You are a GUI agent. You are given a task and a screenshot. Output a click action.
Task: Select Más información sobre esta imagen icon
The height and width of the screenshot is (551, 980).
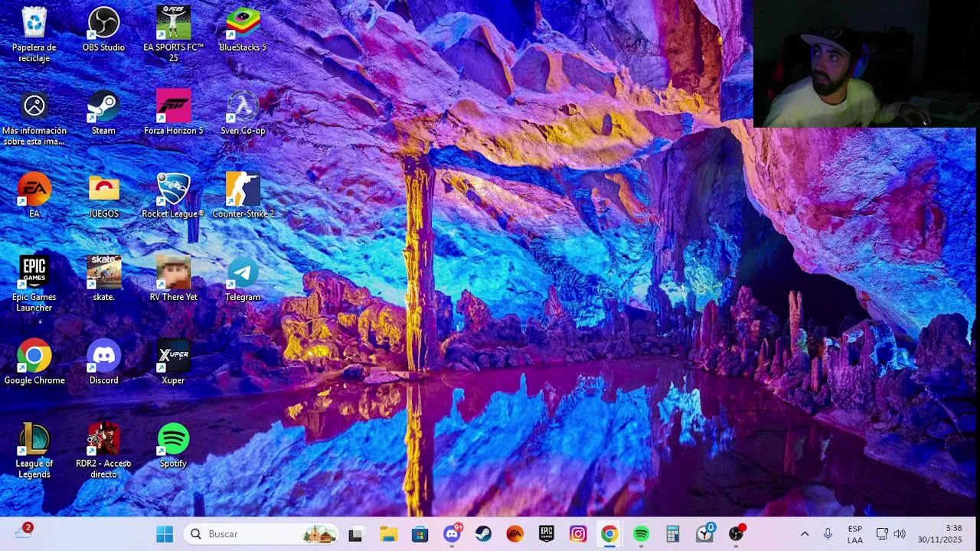click(34, 119)
